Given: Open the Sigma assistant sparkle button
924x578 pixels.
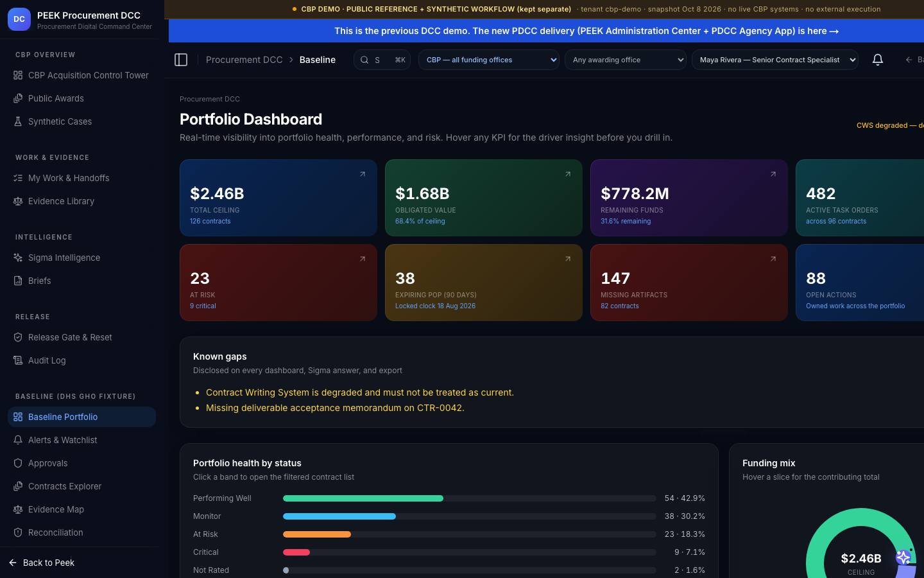Looking at the screenshot, I should click(903, 557).
